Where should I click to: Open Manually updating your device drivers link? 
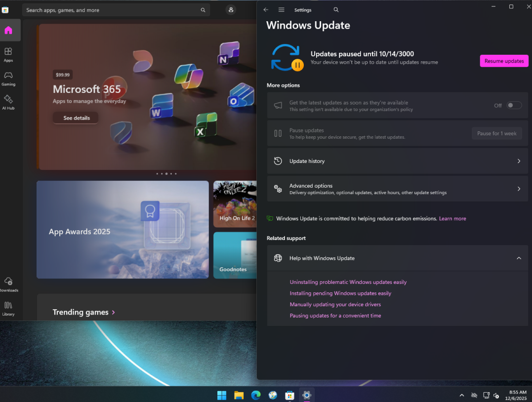[x=335, y=305]
